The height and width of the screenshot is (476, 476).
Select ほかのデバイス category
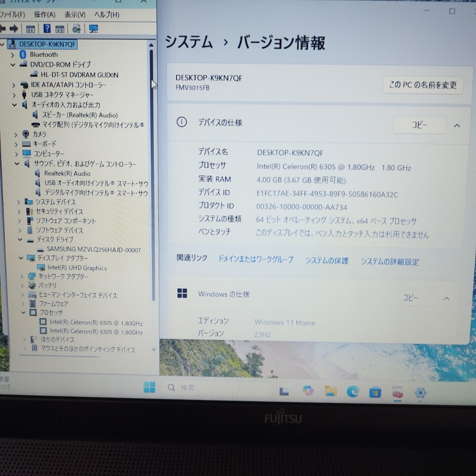58,340
